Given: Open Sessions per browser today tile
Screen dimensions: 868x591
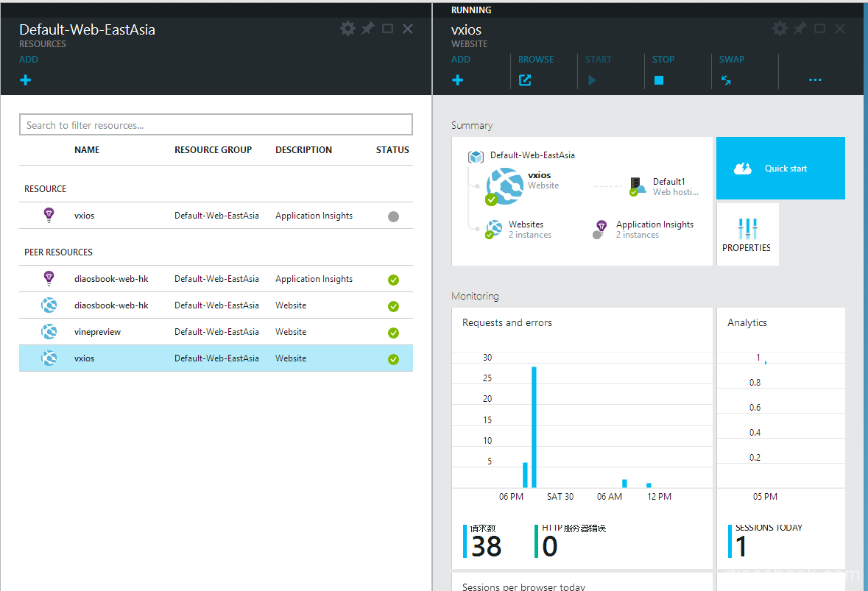Looking at the screenshot, I should pyautogui.click(x=582, y=581).
